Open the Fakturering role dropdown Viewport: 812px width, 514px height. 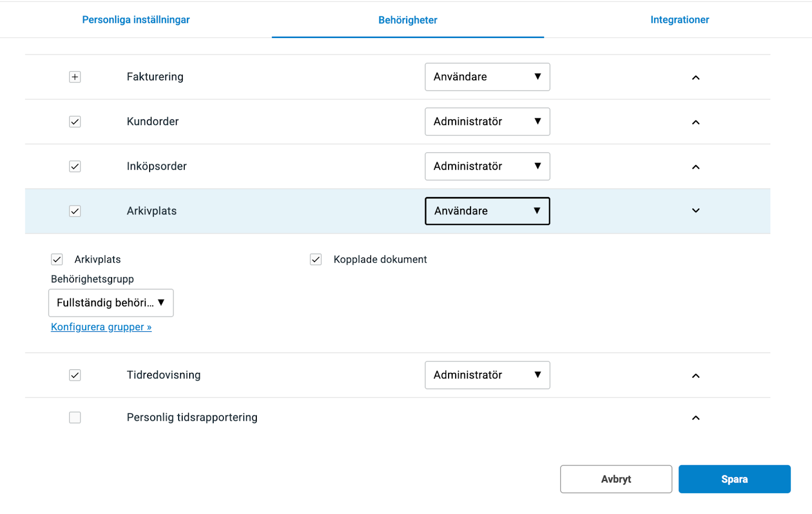(487, 77)
